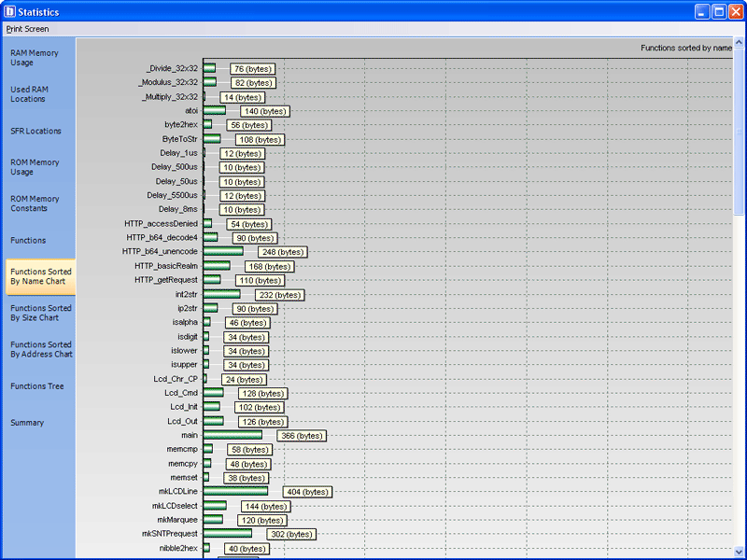Click the '404 (bytes)' value label
747x560 pixels.
coord(307,492)
